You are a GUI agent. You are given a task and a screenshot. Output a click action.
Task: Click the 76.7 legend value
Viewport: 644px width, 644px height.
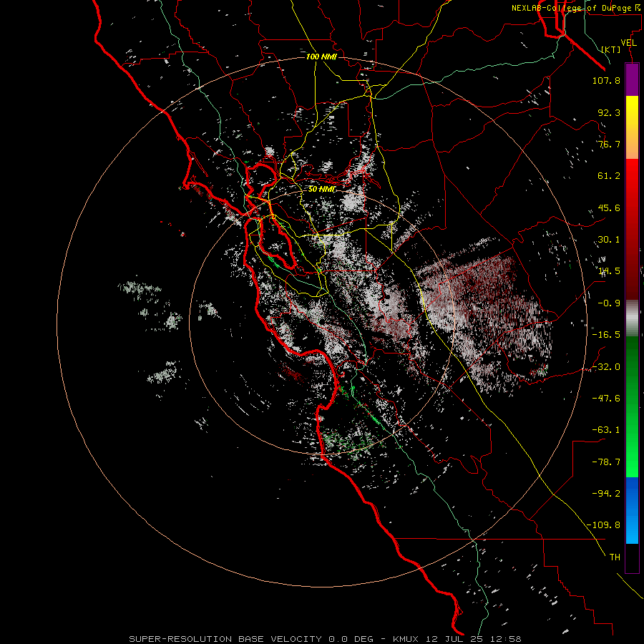[x=609, y=144]
